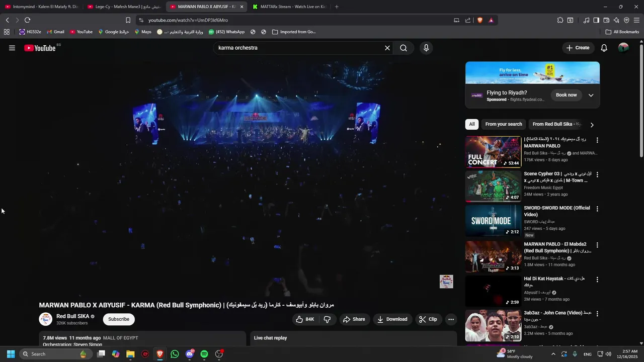This screenshot has width=644, height=362.
Task: Open the browser extensions puzzle icon
Action: [x=560, y=20]
